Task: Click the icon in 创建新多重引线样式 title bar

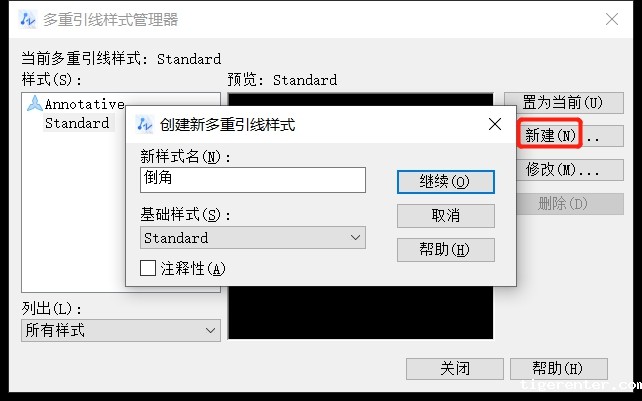Action: click(145, 124)
